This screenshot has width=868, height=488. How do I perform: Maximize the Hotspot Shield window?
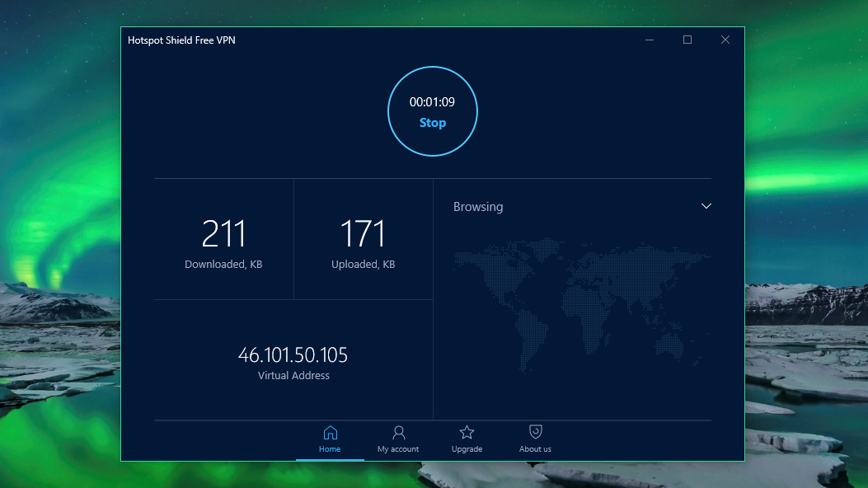coord(687,40)
